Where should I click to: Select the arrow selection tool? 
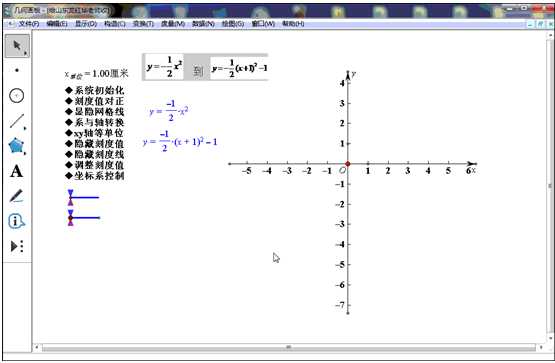(17, 46)
